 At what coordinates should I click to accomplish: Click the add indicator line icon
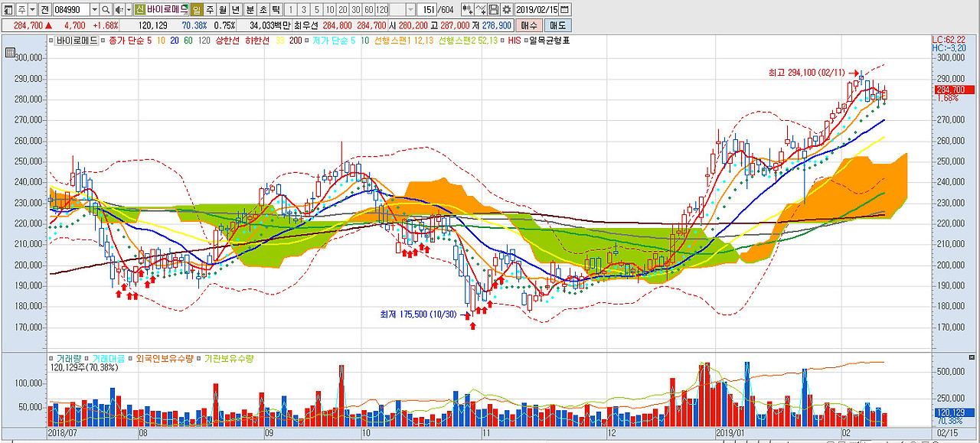click(481, 10)
